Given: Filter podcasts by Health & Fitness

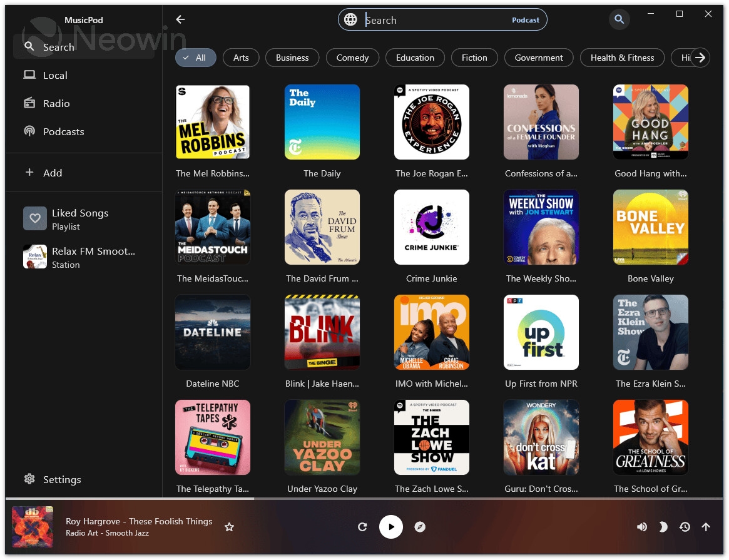Looking at the screenshot, I should pos(622,58).
